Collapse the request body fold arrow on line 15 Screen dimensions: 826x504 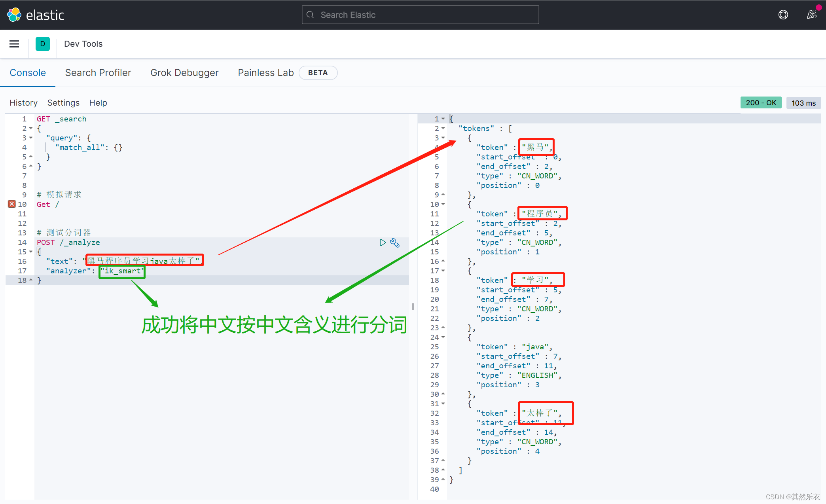(31, 252)
